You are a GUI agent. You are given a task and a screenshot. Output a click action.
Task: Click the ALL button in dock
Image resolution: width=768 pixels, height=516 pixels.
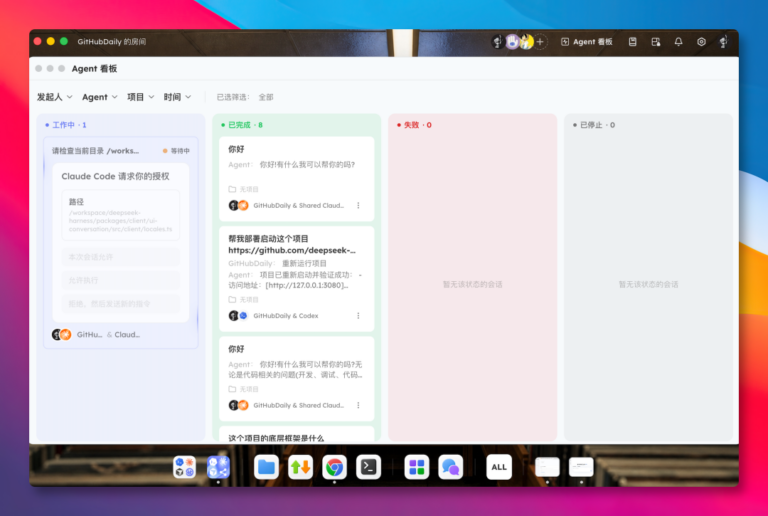coord(499,467)
